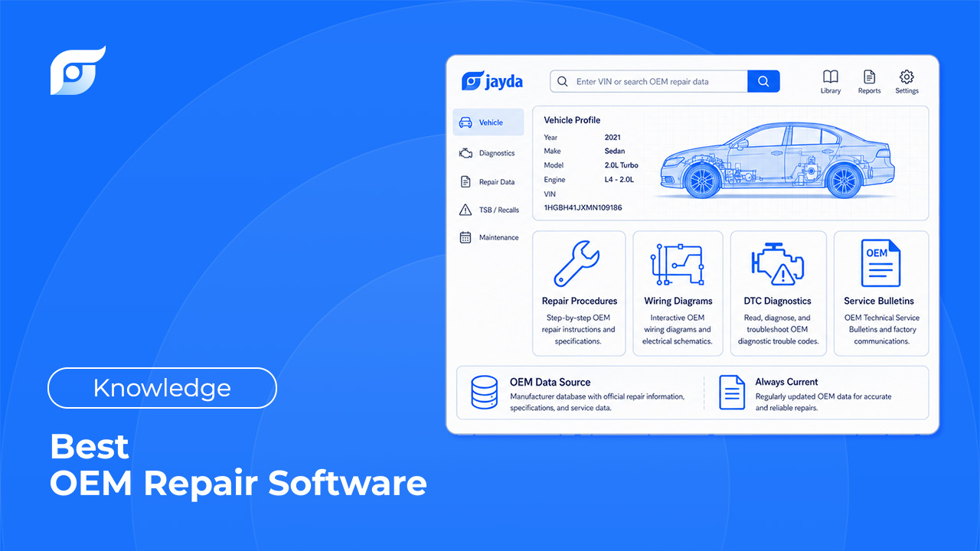Click the VIN value 1HGBH41JXMN109186
The image size is (980, 551).
(583, 207)
